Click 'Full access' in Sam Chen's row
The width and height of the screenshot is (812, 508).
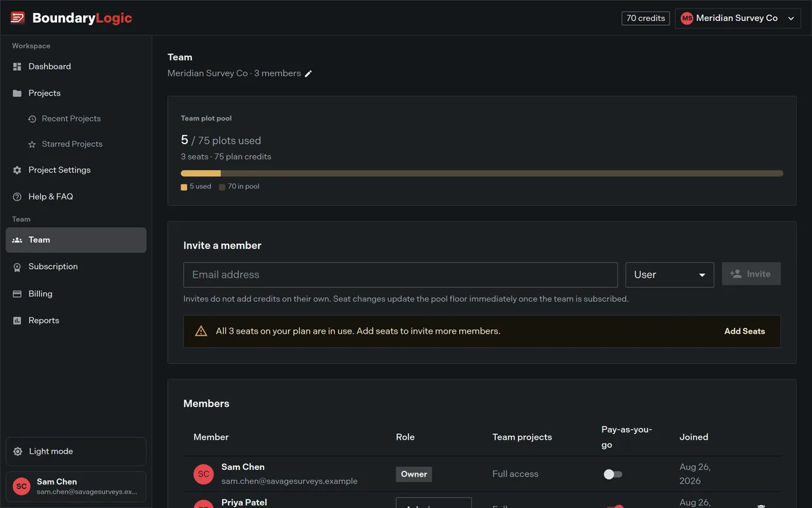point(515,474)
